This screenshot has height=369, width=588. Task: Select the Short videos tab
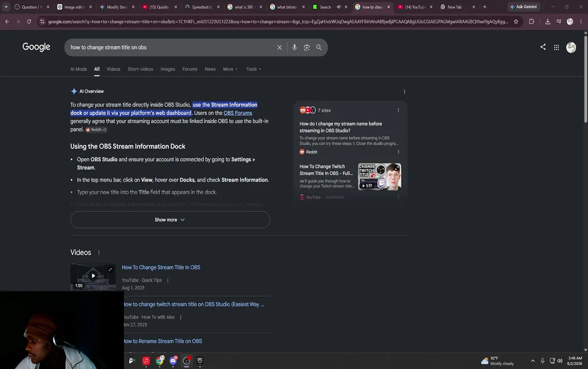pyautogui.click(x=140, y=69)
